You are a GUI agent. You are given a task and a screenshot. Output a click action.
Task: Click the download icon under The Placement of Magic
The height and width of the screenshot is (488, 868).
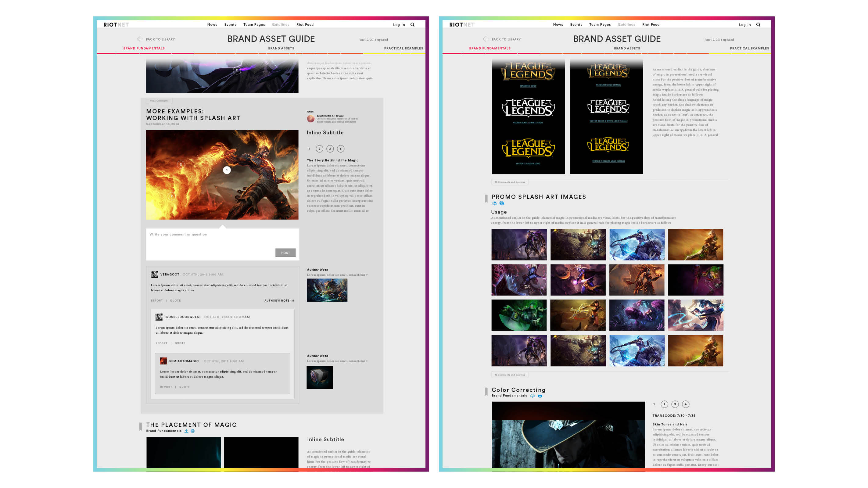pyautogui.click(x=186, y=431)
